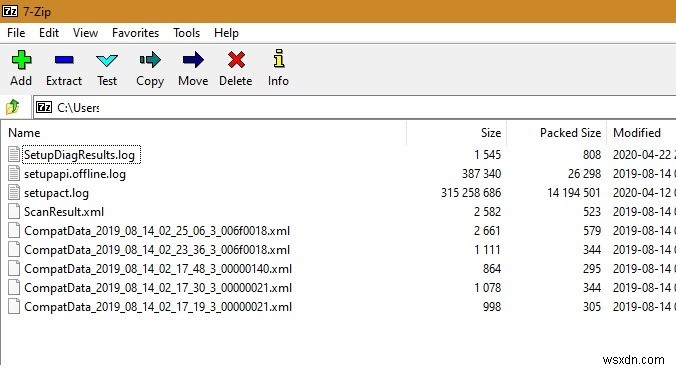Click size value 998

[x=492, y=307]
